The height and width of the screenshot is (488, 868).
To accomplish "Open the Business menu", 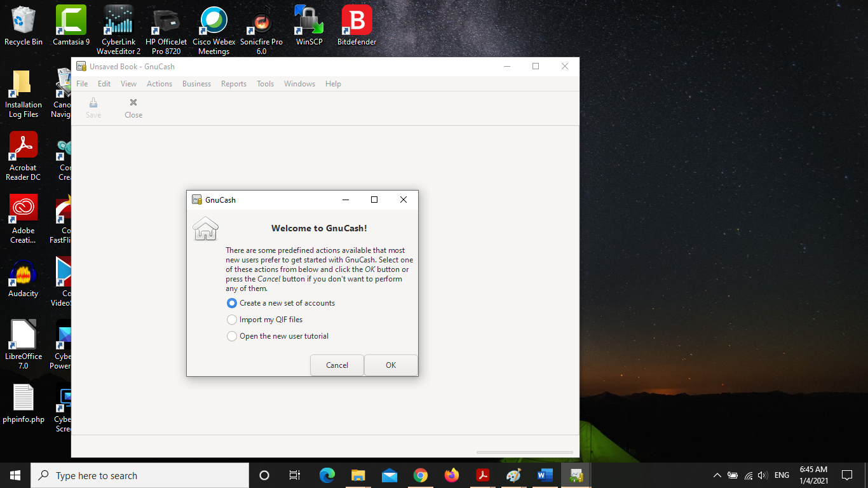I will pyautogui.click(x=196, y=84).
